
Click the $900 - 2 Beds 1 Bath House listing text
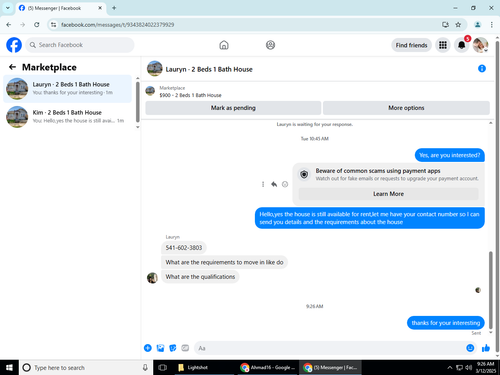click(190, 95)
